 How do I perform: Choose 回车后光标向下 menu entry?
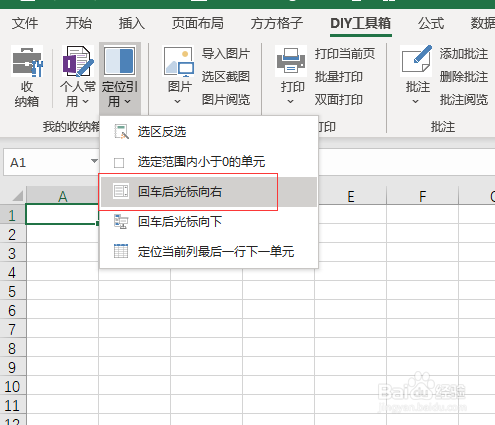209,221
